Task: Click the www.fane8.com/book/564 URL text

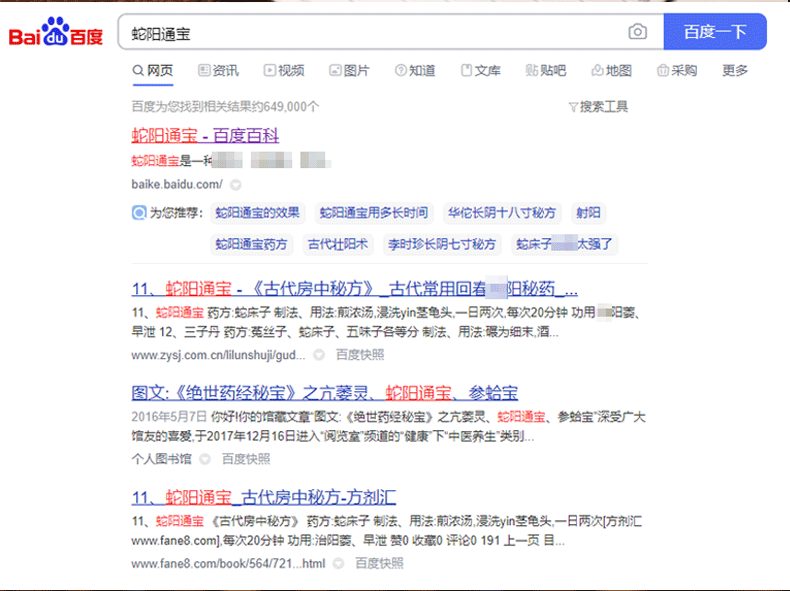Action: [x=228, y=563]
